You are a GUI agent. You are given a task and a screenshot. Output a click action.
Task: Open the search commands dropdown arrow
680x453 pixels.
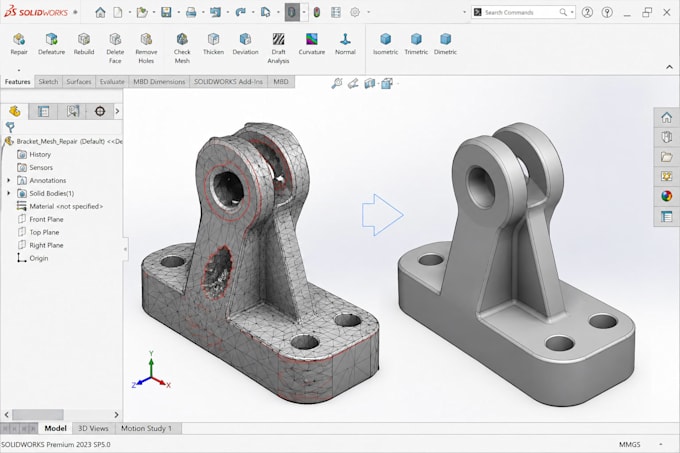click(572, 12)
